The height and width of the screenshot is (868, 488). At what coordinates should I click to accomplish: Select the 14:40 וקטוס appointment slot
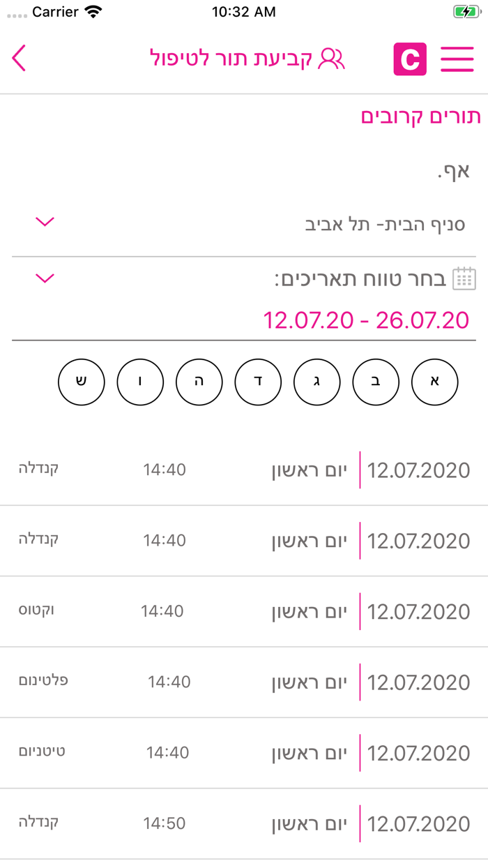point(244,611)
